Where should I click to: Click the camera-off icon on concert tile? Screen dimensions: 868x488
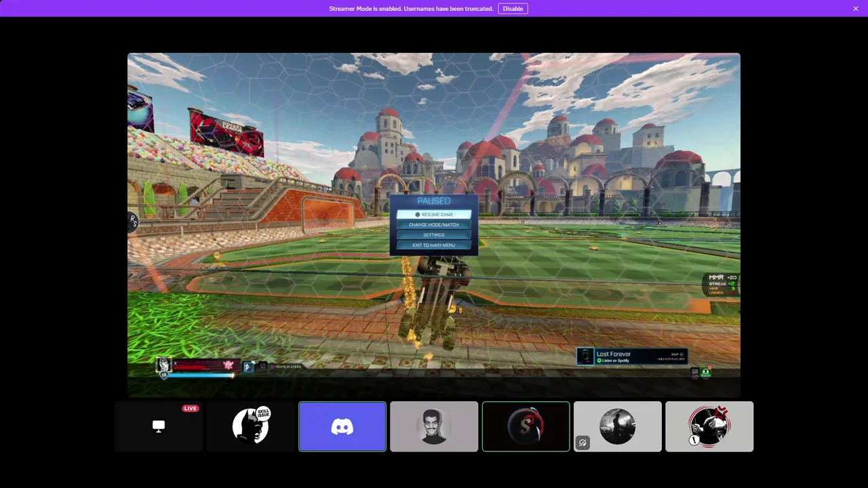coord(583,443)
